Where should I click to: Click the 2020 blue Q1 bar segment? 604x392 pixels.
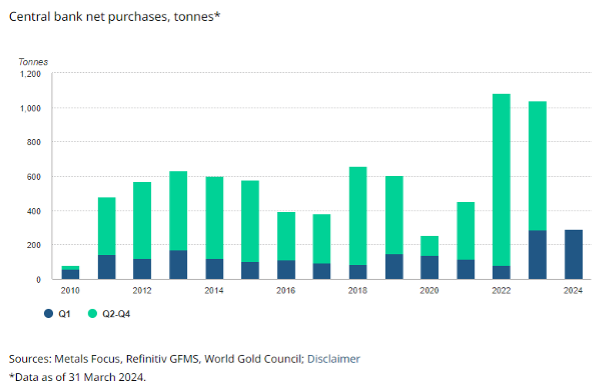430,268
